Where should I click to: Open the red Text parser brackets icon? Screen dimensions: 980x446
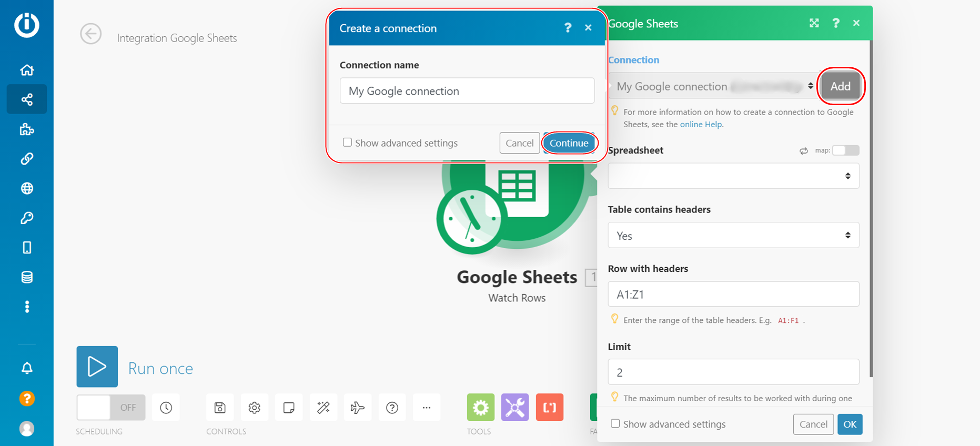[x=550, y=408]
